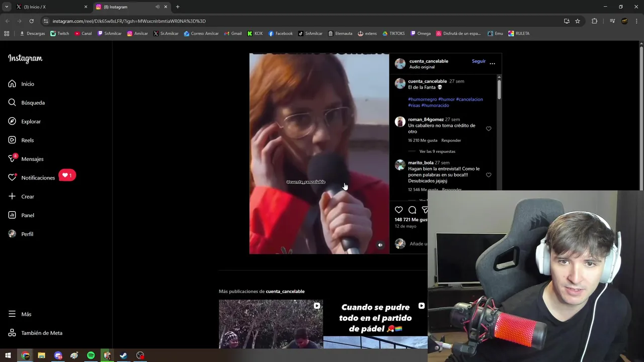The width and height of the screenshot is (644, 362).
Task: Open a new browser tab
Action: click(x=178, y=7)
